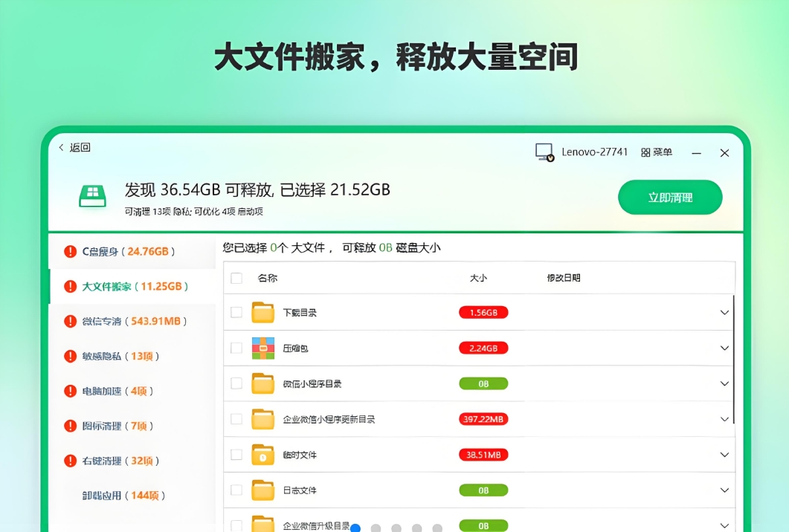Expand the 临时文件 row chevron
This screenshot has height=532, width=789.
(x=724, y=455)
